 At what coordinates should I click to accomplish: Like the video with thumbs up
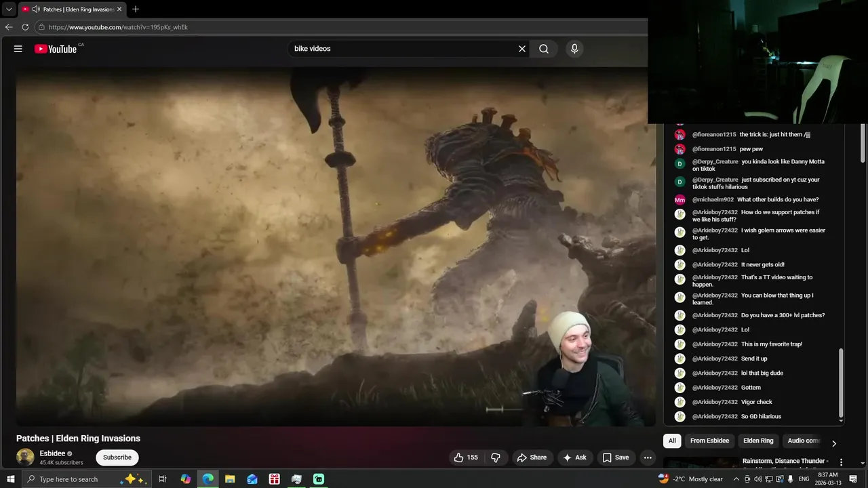coord(466,457)
